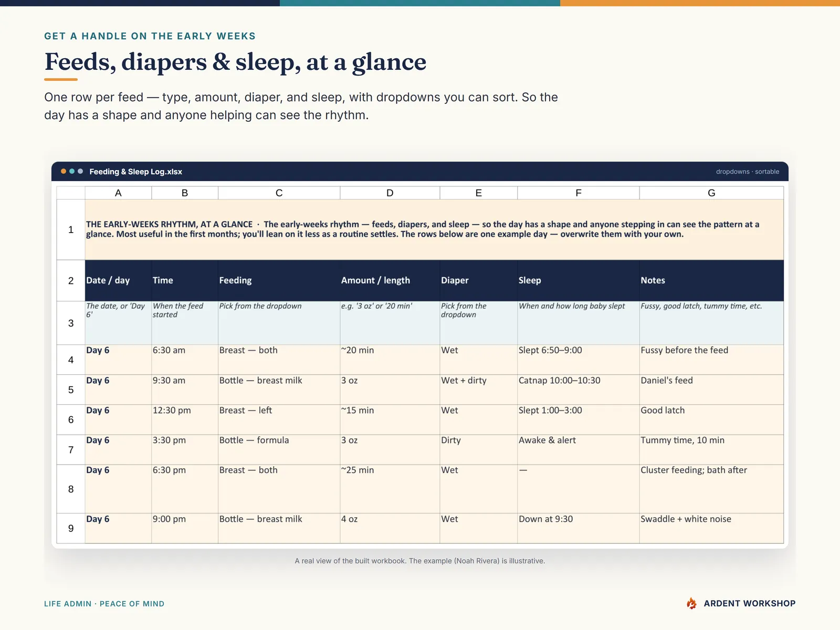Click the row 1 intro banner text
Image resolution: width=840 pixels, height=630 pixels.
coord(423,229)
